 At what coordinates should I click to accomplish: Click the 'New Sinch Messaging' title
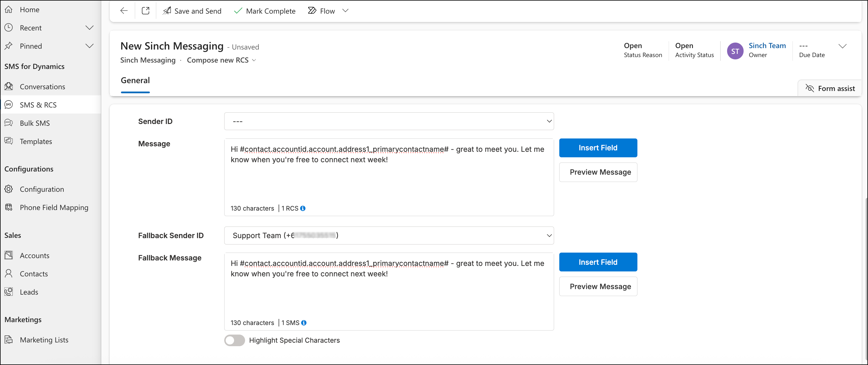click(172, 46)
